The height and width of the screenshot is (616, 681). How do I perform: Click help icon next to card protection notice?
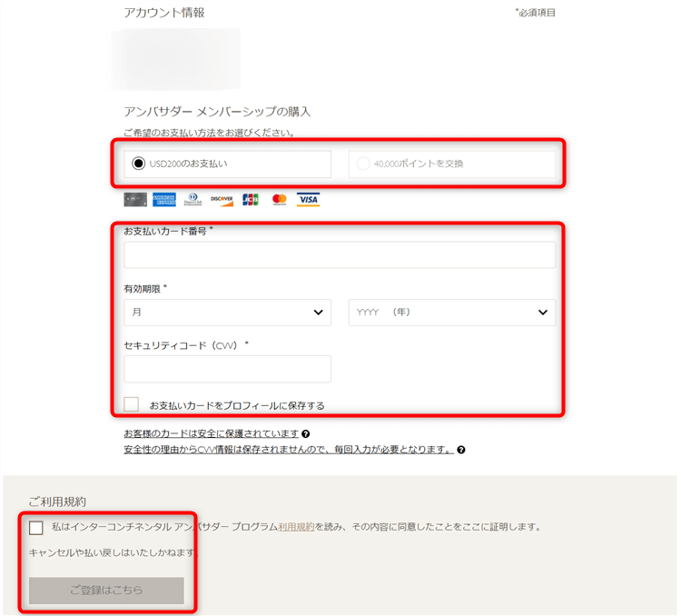coord(306,434)
